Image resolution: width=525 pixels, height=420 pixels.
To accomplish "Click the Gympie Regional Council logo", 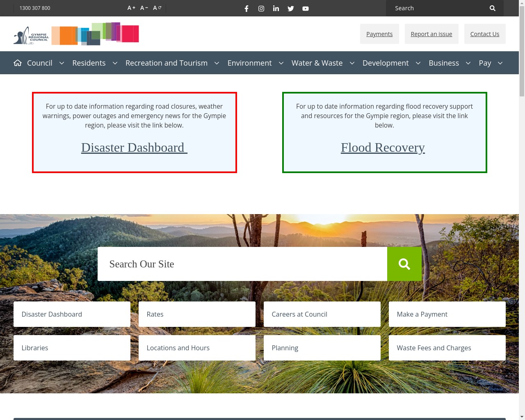I will point(76,34).
